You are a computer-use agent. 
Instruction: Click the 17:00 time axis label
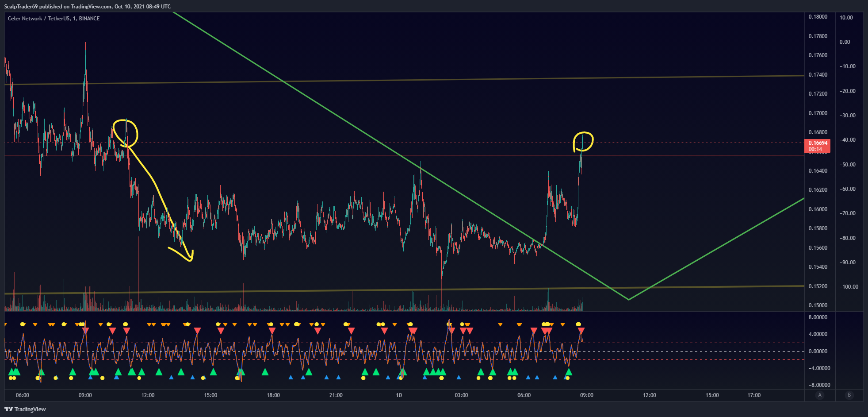pos(754,395)
